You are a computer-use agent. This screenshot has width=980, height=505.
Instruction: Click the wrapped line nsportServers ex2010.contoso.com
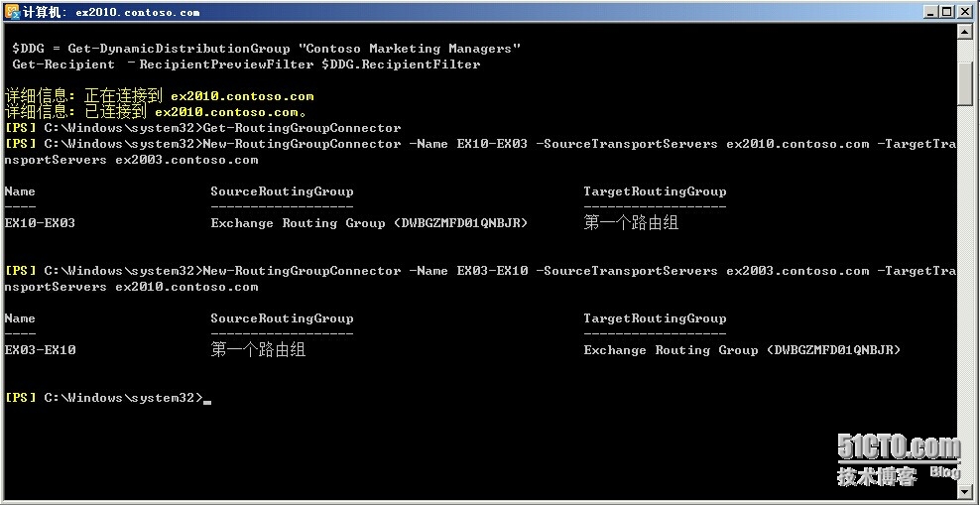131,287
